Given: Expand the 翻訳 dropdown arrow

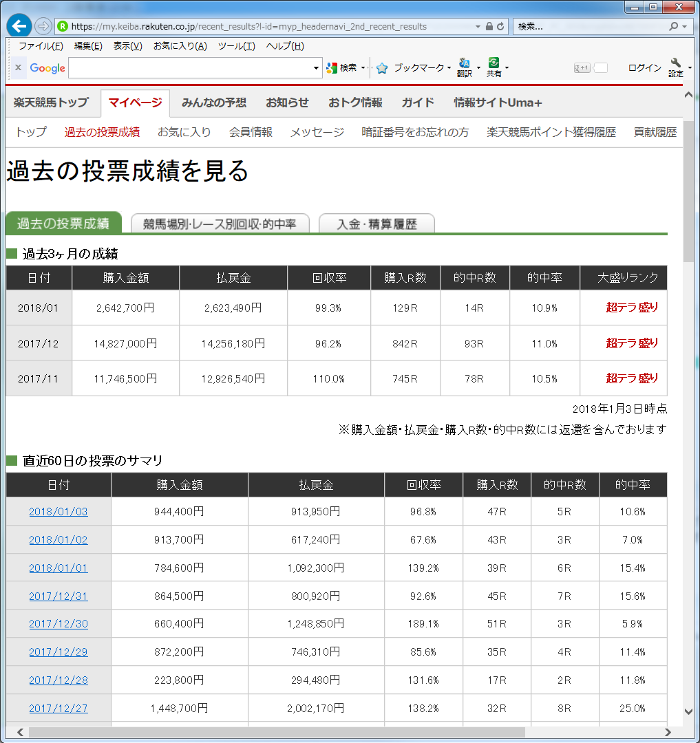Looking at the screenshot, I should tap(478, 67).
